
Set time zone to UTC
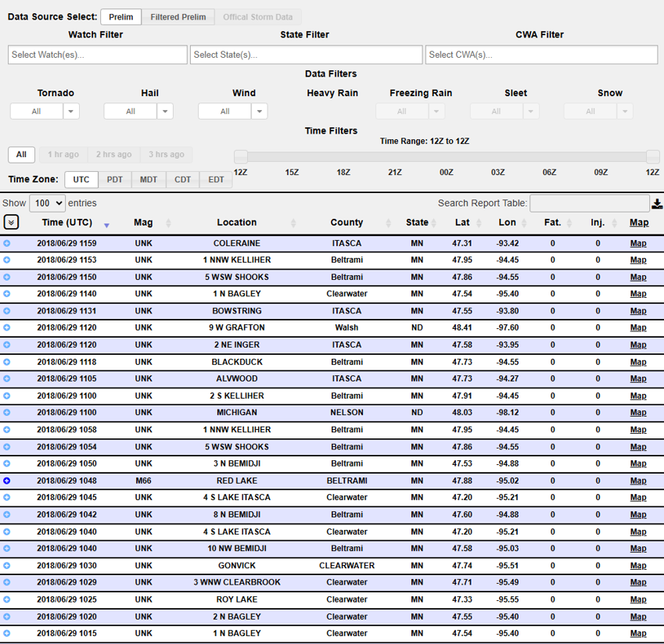(81, 180)
